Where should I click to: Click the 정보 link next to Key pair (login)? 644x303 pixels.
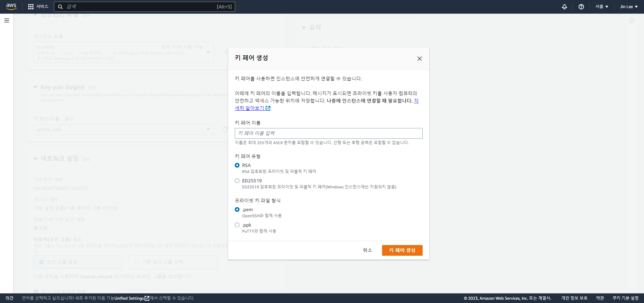coord(92,87)
